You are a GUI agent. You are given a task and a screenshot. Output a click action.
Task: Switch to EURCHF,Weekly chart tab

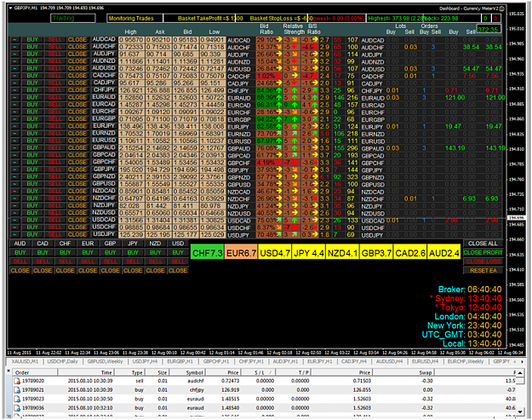[x=465, y=361]
